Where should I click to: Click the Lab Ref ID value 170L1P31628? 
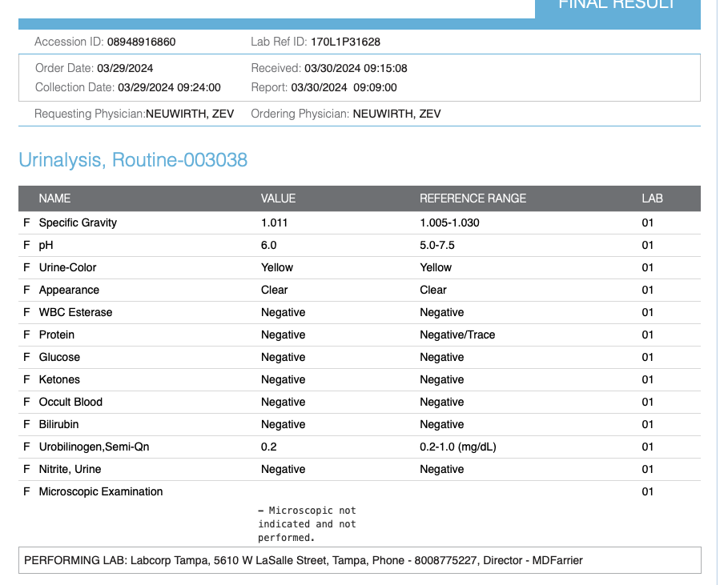[x=345, y=42]
